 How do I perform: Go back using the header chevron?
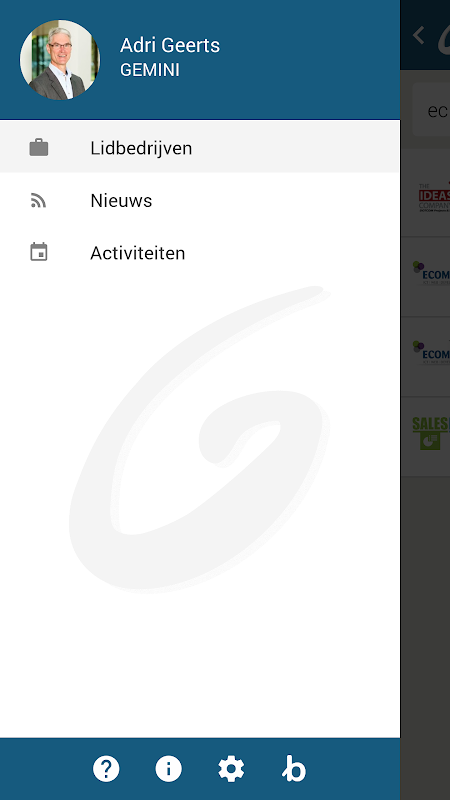[418, 35]
